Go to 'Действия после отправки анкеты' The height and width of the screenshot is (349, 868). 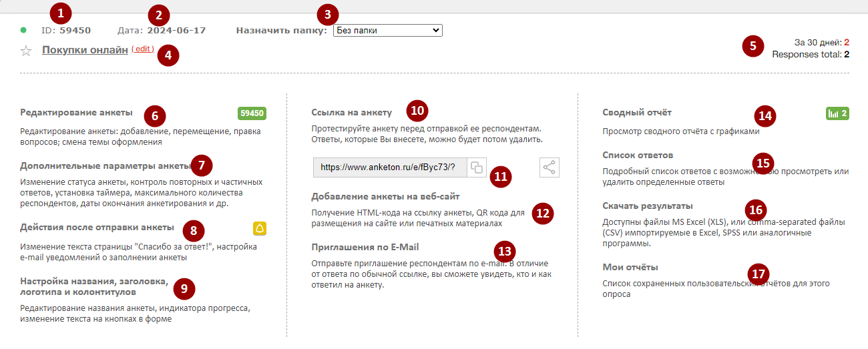point(97,228)
